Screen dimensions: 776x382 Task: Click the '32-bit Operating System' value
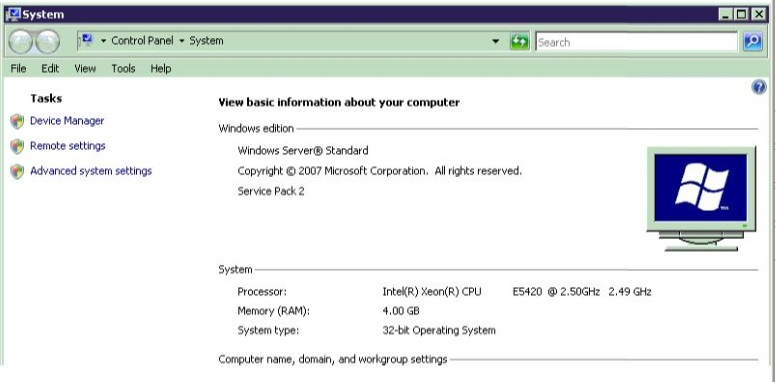coord(439,330)
